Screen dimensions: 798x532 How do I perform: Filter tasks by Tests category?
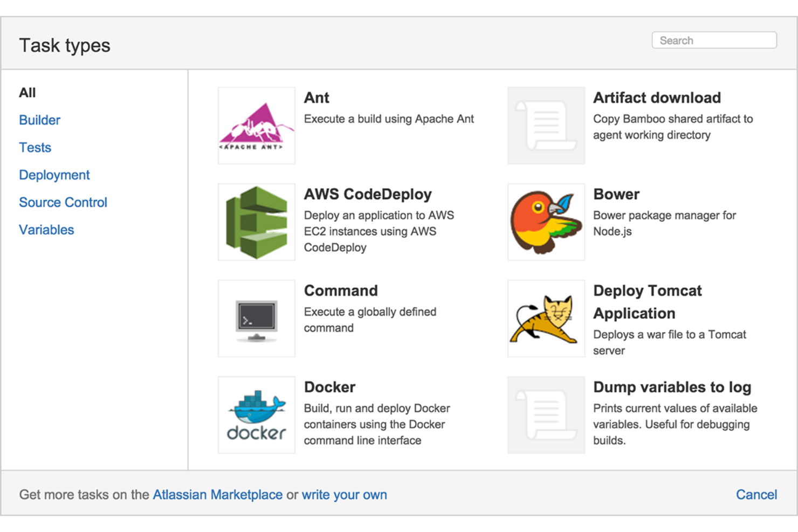pos(35,147)
